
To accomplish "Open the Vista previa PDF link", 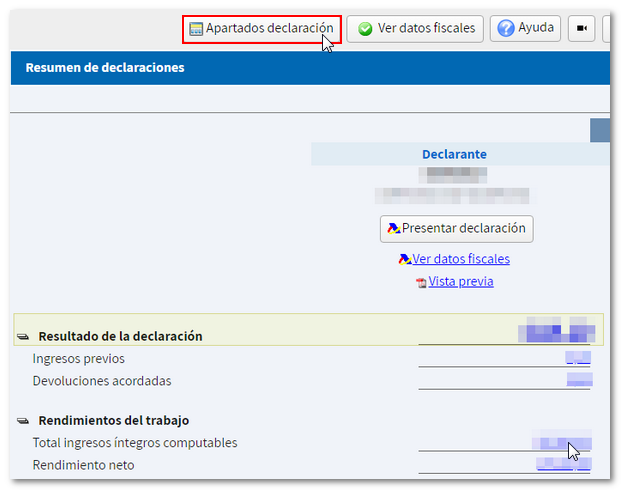I will pos(460,282).
